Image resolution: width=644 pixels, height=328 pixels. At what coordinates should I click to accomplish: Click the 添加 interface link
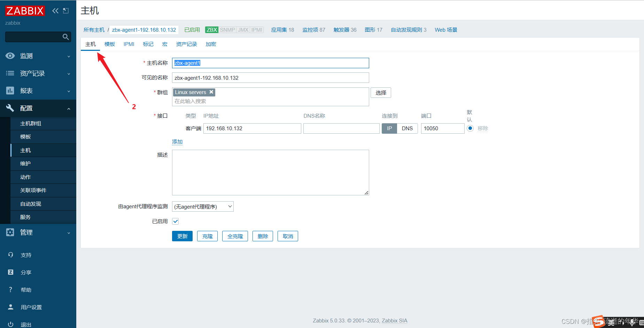point(177,142)
